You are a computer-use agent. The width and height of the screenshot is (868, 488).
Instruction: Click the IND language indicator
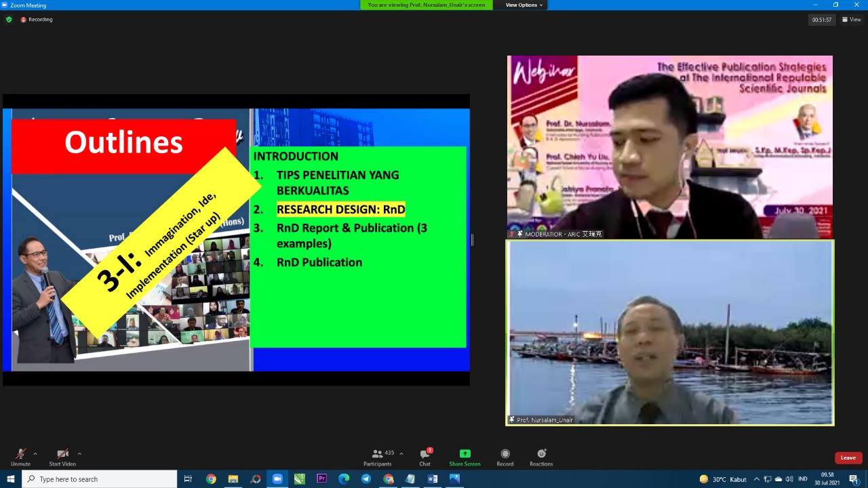pos(803,479)
